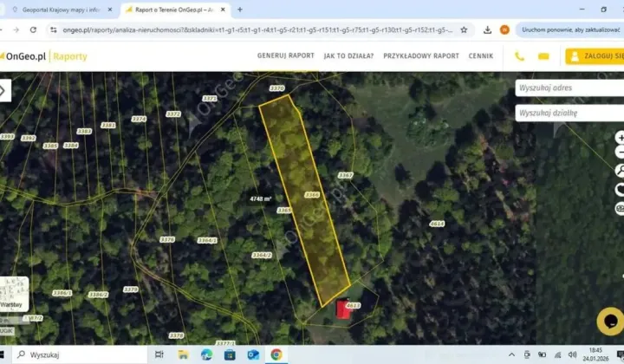The width and height of the screenshot is (624, 364).
Task: Open the CENNIK menu item
Action: 481,56
